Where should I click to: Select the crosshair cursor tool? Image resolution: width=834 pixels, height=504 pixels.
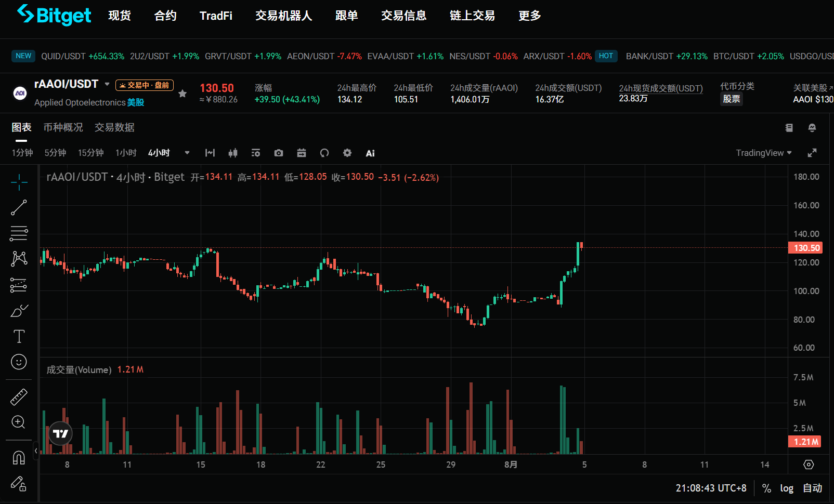point(19,182)
